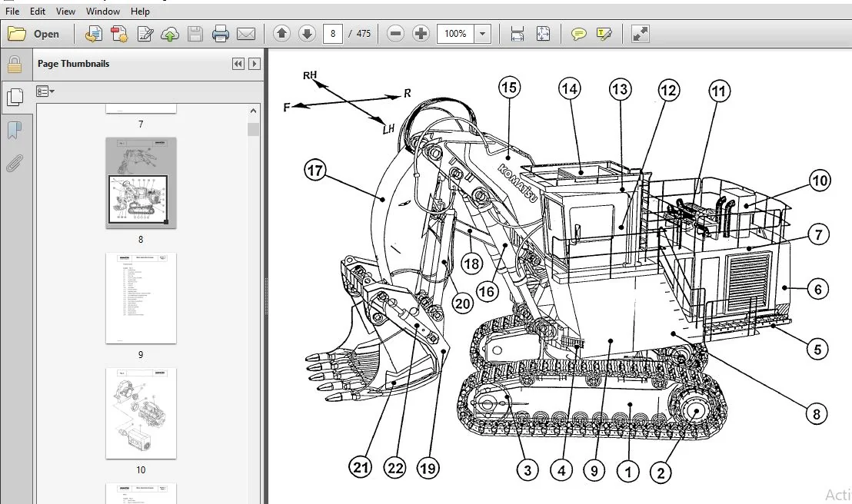Add a sticky note comment
This screenshot has width=852, height=504.
[579, 34]
